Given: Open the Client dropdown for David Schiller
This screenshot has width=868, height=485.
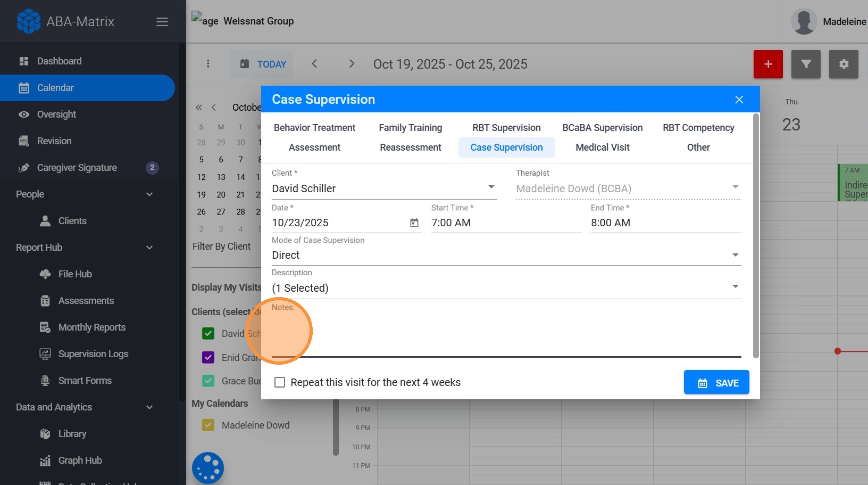Looking at the screenshot, I should pos(491,187).
